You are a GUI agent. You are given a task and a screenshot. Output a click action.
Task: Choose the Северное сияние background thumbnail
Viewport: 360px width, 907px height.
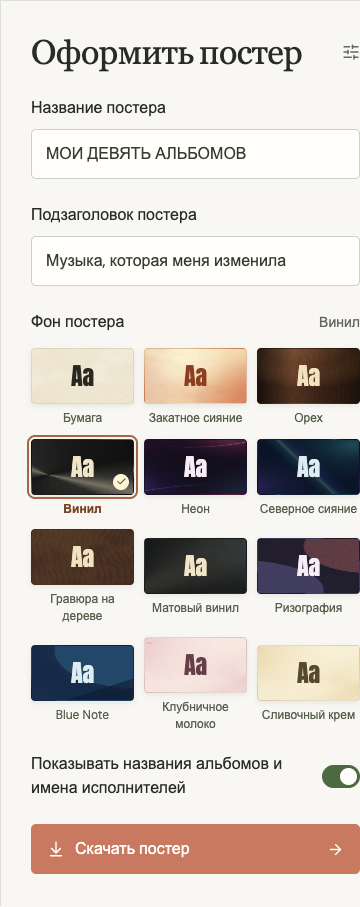click(308, 467)
